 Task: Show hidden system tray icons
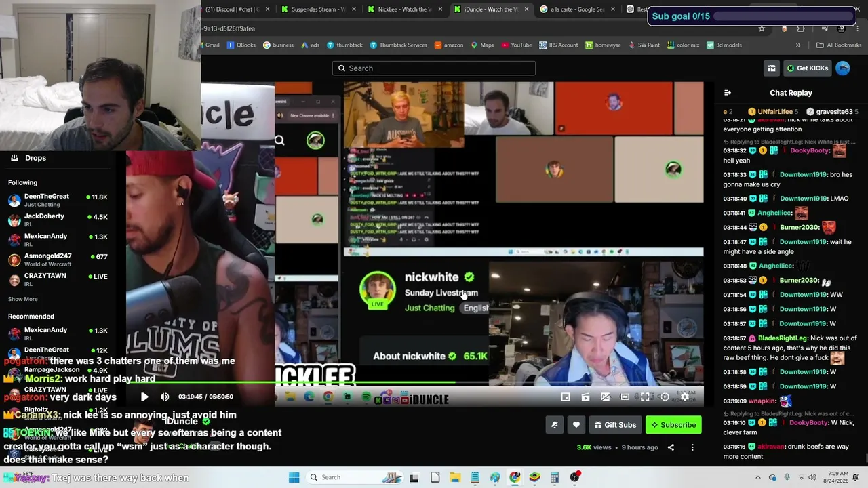click(x=758, y=477)
